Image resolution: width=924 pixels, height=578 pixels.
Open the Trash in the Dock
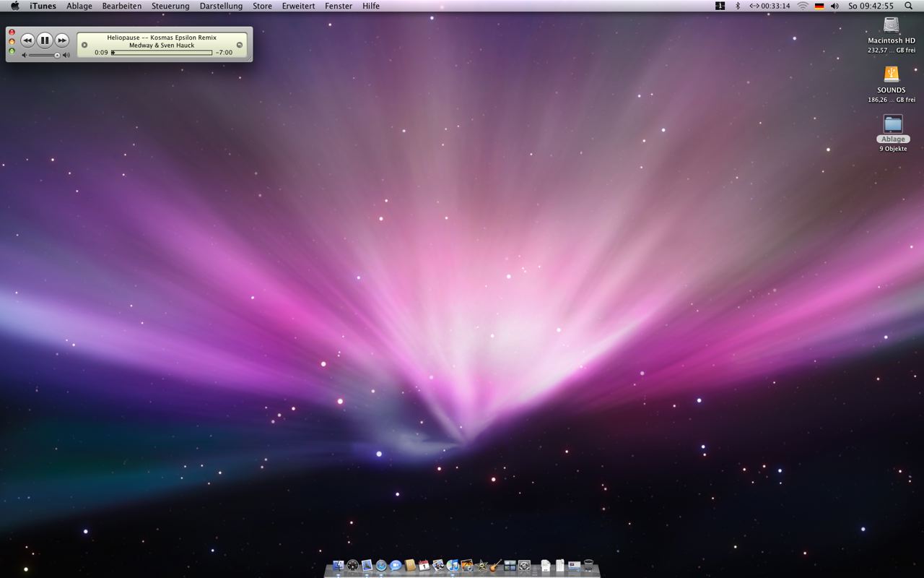588,566
